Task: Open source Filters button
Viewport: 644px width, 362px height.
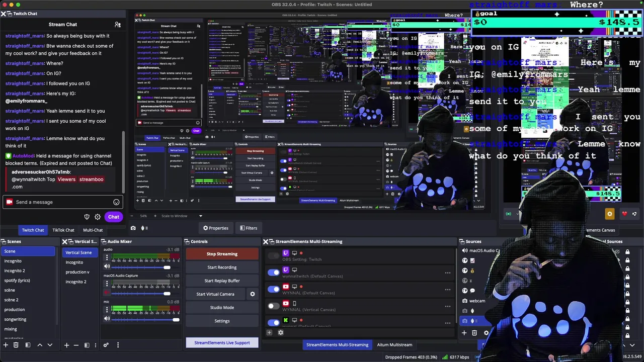Action: [x=249, y=228]
